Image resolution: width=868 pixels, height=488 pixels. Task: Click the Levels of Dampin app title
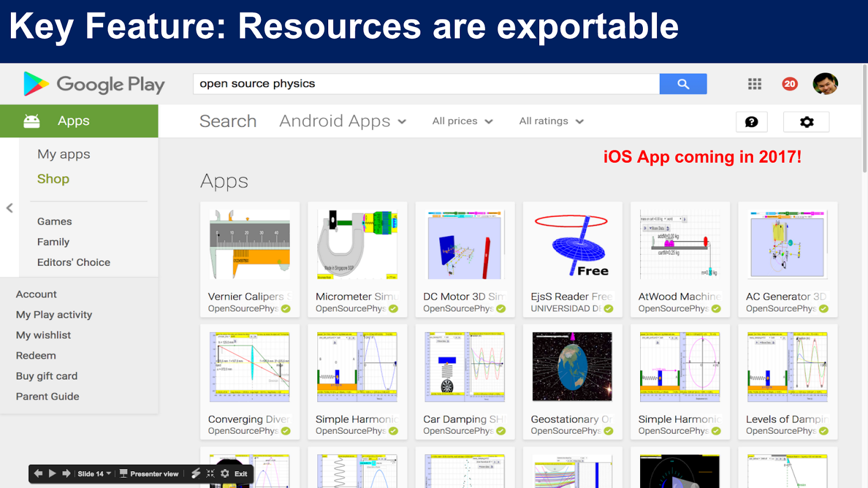pyautogui.click(x=787, y=419)
